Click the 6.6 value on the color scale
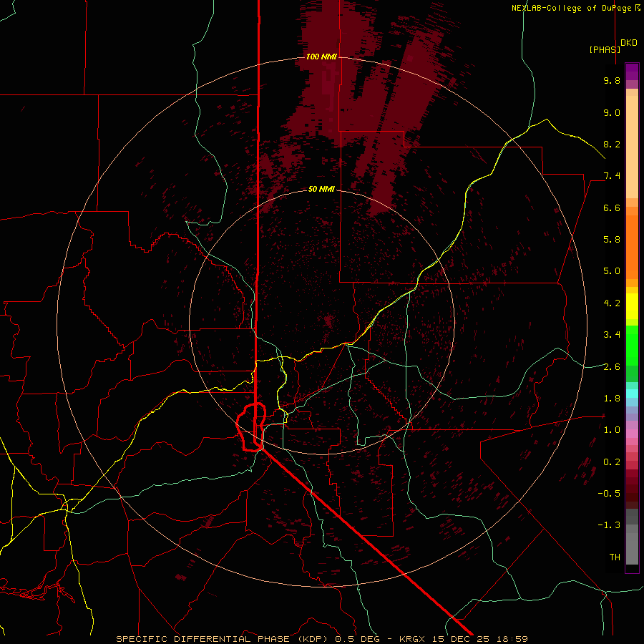This screenshot has height=644, width=644. click(612, 208)
